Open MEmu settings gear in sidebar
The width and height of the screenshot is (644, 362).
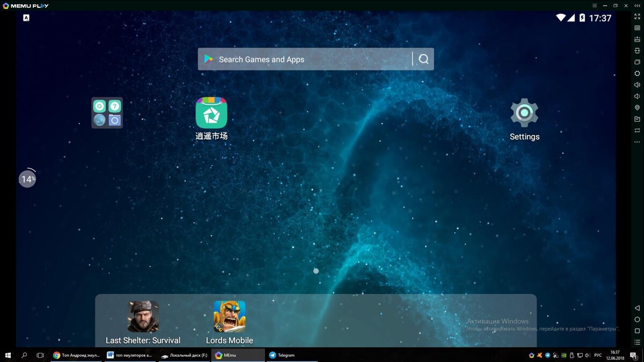(637, 73)
